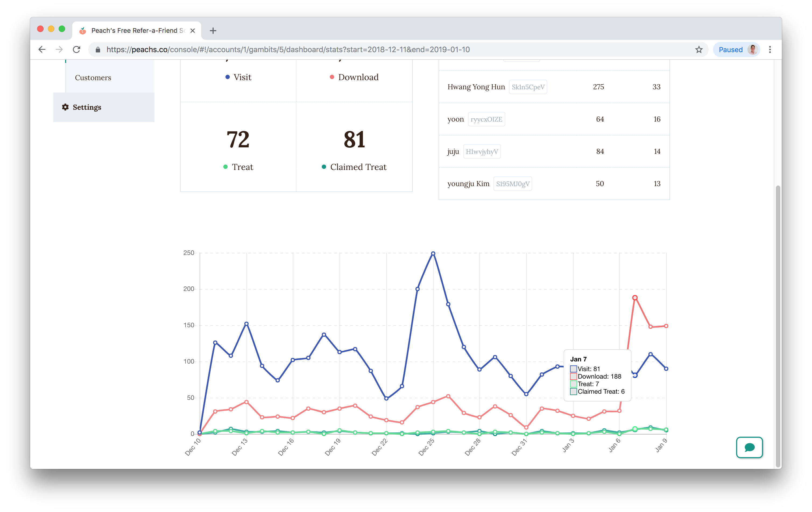Click the Settings gear icon in sidebar
This screenshot has height=512, width=812.
[x=65, y=107]
